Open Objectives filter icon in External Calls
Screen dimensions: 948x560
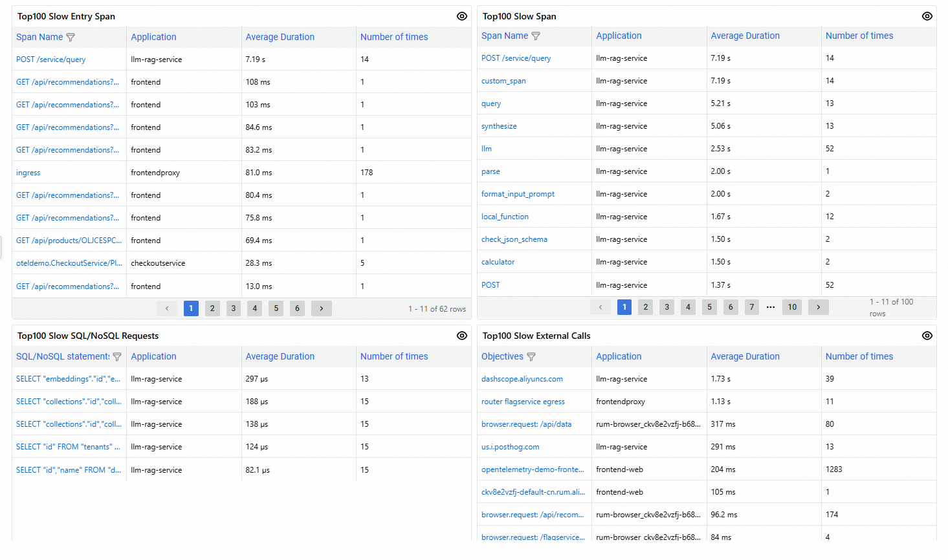coord(531,357)
